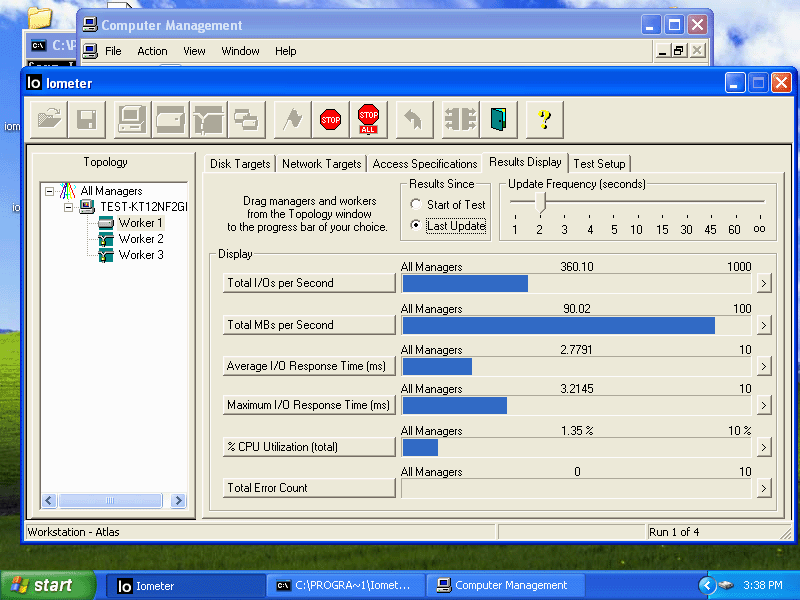Open File menu in Computer Management
Image resolution: width=800 pixels, height=600 pixels.
113,51
